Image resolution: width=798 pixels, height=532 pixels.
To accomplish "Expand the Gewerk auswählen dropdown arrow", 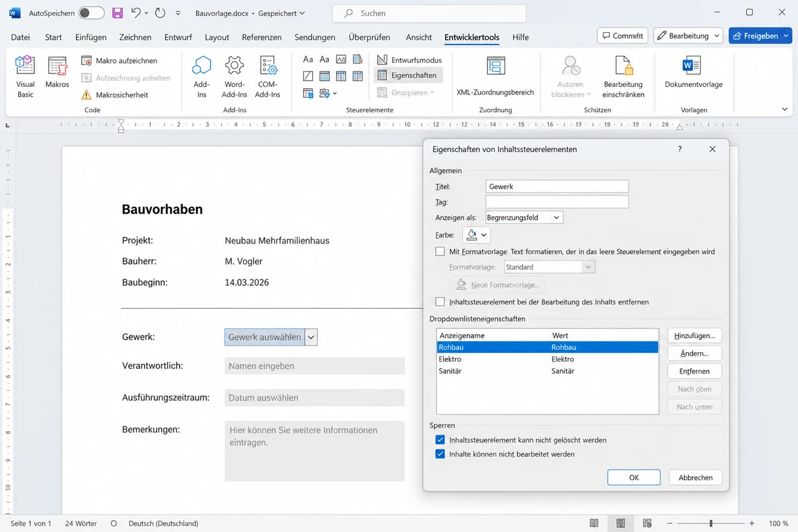I will tap(311, 337).
